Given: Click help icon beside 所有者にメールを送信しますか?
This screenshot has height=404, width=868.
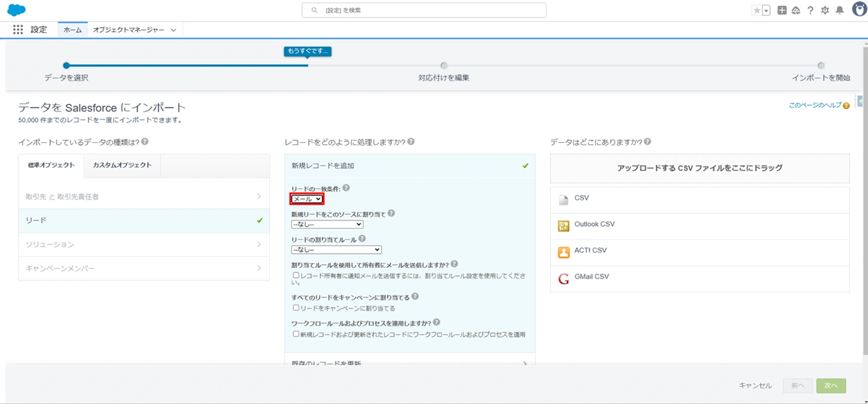Looking at the screenshot, I should click(x=455, y=264).
